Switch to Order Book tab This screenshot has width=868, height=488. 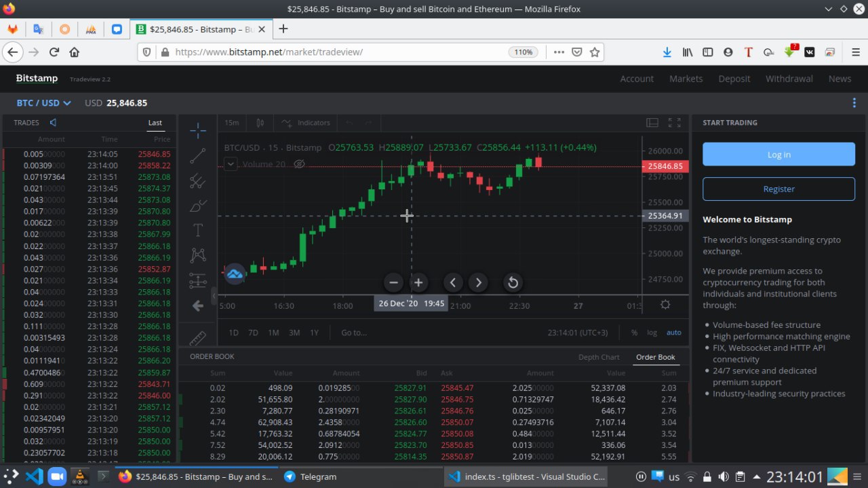click(656, 357)
